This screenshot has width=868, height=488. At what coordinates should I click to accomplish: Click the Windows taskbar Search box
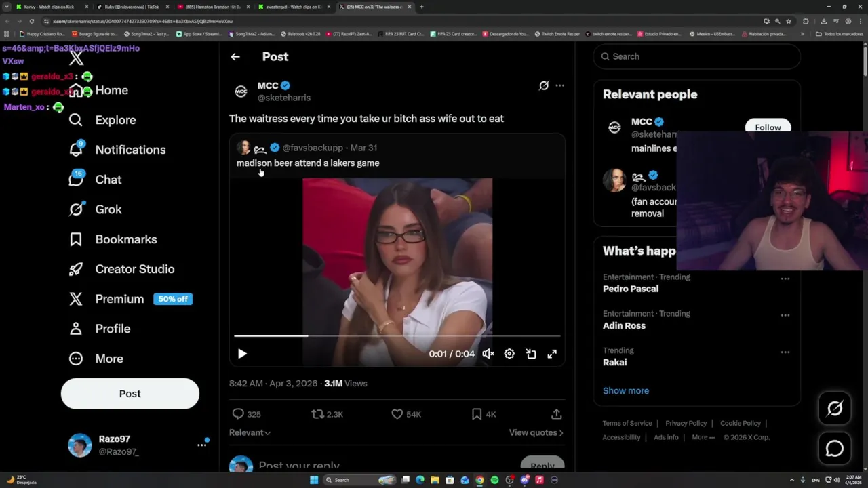[358, 480]
